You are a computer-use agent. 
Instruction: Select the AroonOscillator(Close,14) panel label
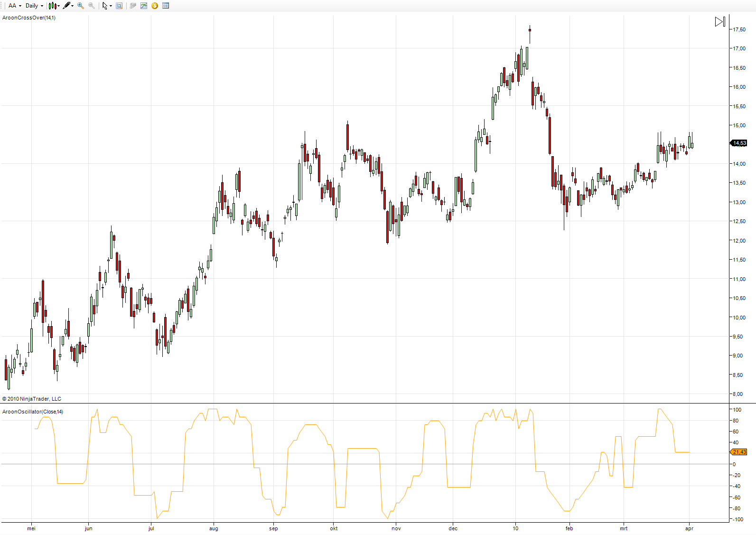pyautogui.click(x=33, y=412)
